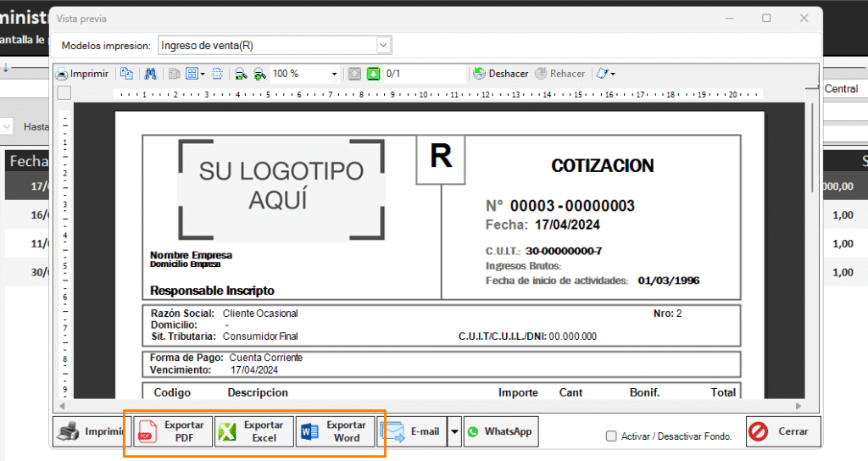
Task: Click Deshacer undo button
Action: (500, 74)
